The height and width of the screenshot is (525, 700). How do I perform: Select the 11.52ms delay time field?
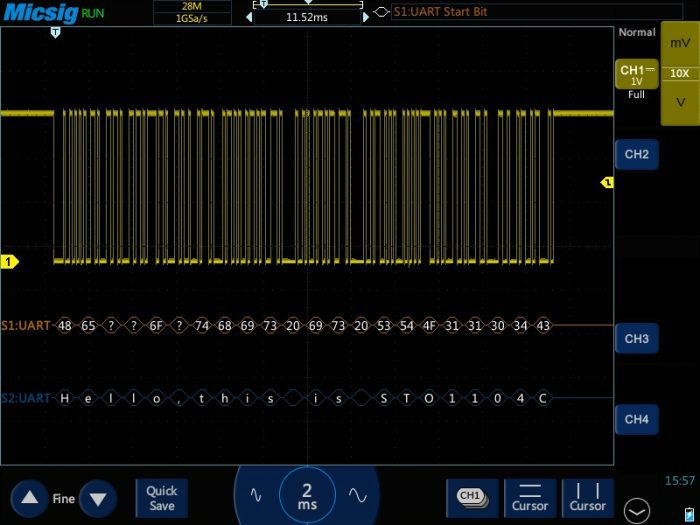point(306,17)
